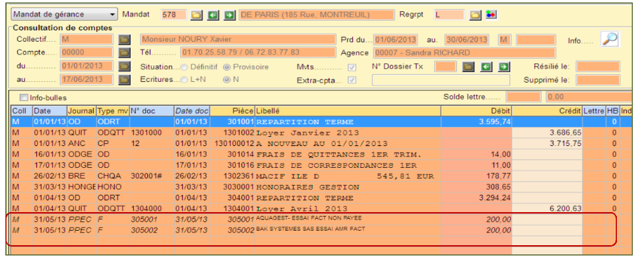Click the folder icon next to Mandat 578
Viewport: 644px width, 269px height.
pyautogui.click(x=197, y=15)
